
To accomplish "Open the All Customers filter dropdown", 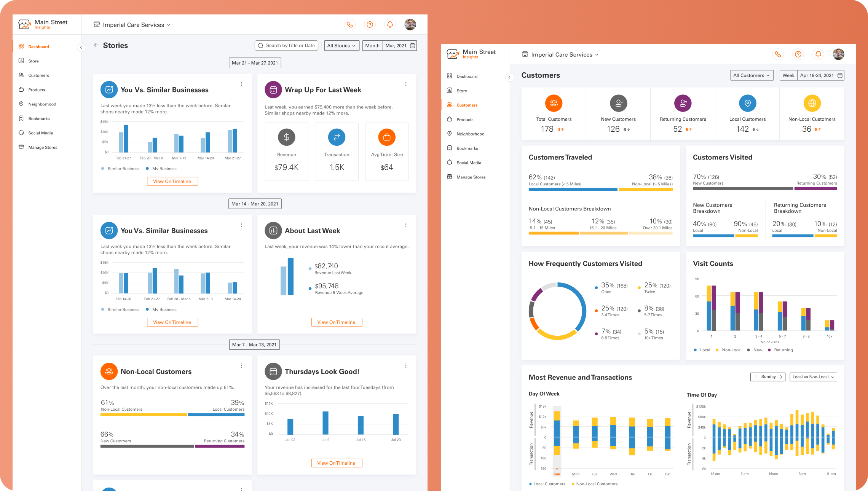I will click(x=752, y=75).
